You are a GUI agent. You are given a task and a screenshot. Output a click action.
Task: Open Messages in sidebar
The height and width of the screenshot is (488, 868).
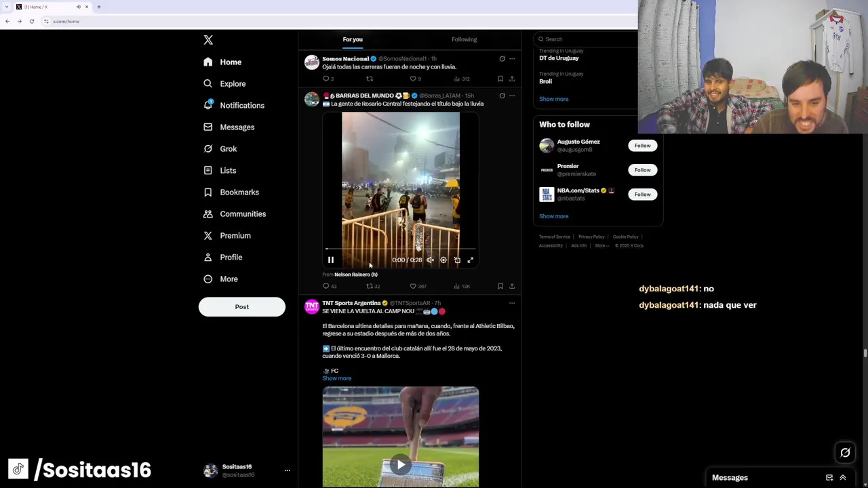pyautogui.click(x=229, y=127)
